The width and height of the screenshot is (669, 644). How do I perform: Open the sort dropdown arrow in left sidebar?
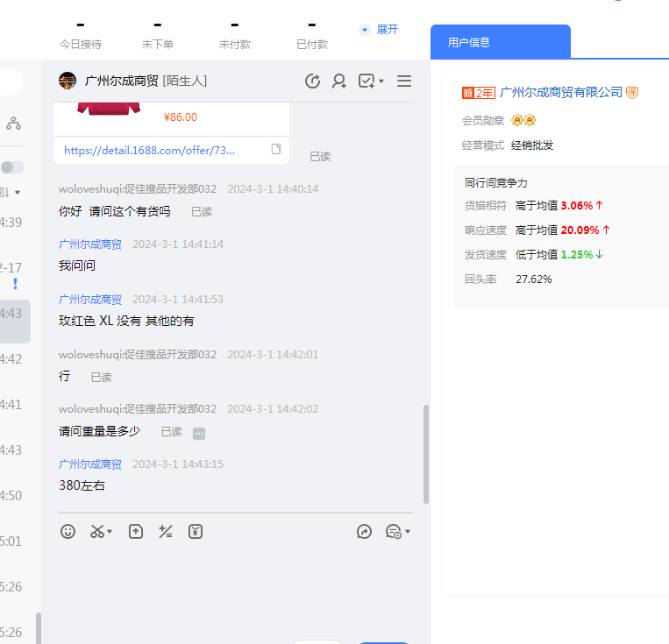pyautogui.click(x=17, y=192)
